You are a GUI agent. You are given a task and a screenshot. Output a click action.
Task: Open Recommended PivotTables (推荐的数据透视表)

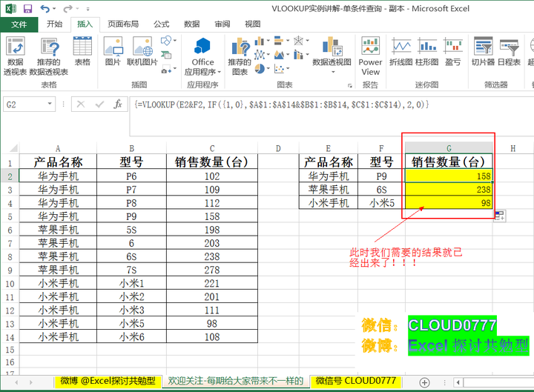pyautogui.click(x=49, y=56)
